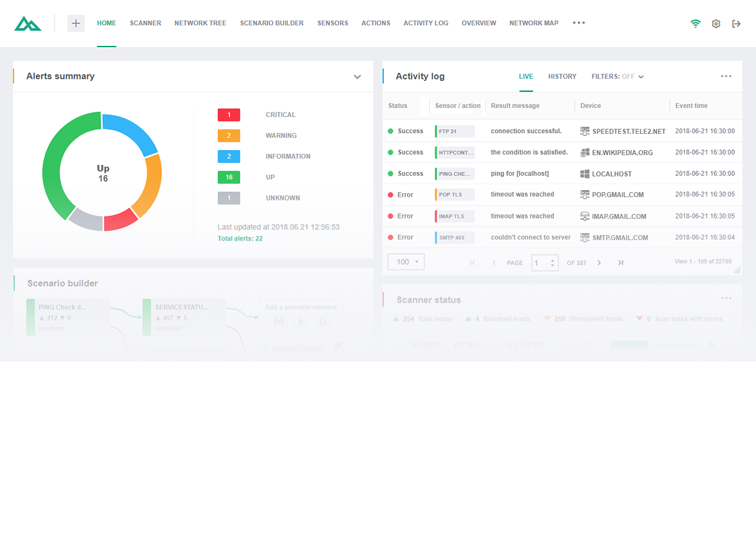Sort by Status column header
This screenshot has height=536, width=756.
(x=398, y=105)
